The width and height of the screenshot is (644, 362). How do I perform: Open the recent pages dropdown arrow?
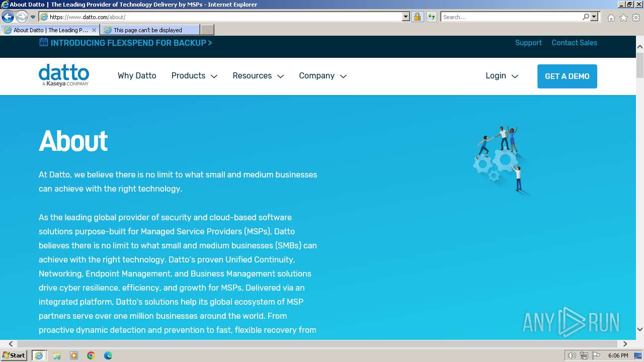(33, 17)
